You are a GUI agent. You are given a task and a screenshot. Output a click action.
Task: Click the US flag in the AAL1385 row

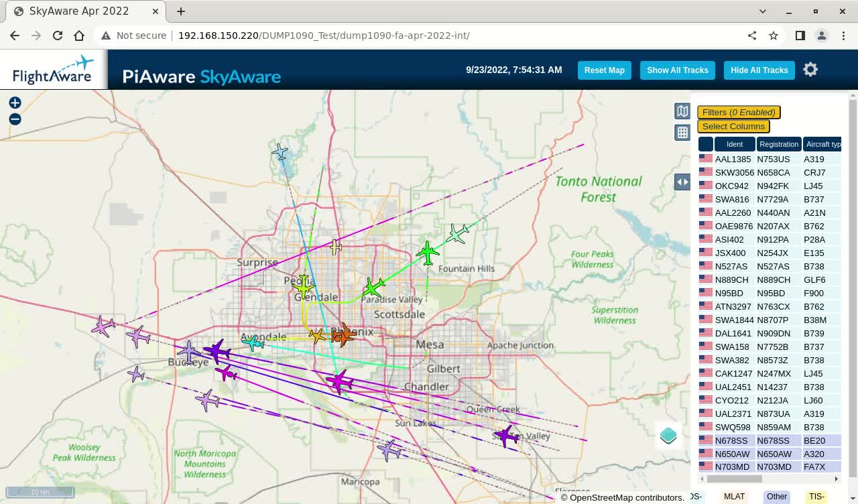click(x=706, y=159)
